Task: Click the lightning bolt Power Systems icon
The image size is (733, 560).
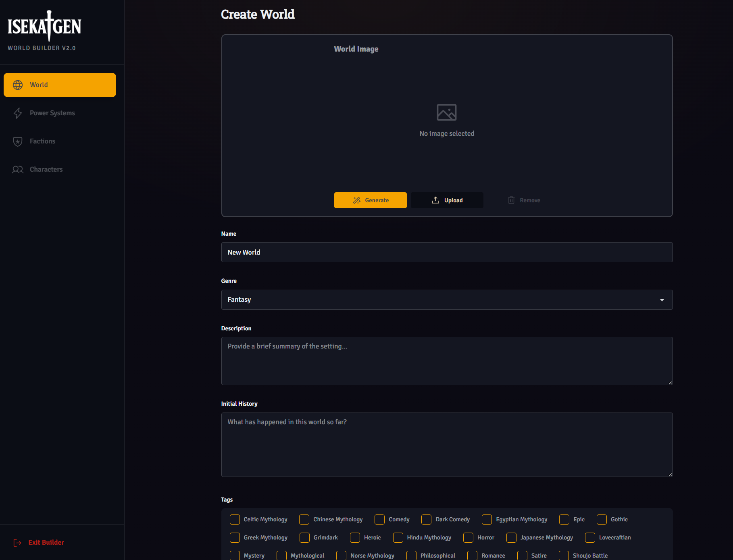Action: click(18, 113)
